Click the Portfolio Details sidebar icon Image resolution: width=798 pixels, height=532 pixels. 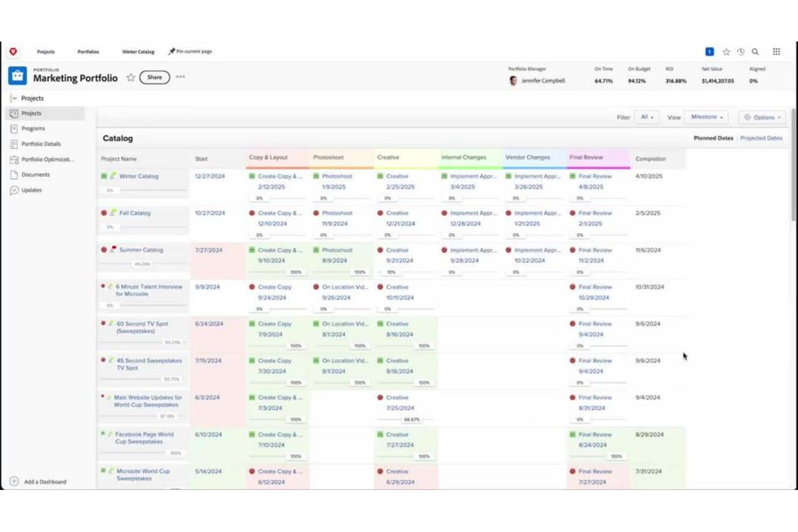tap(14, 144)
